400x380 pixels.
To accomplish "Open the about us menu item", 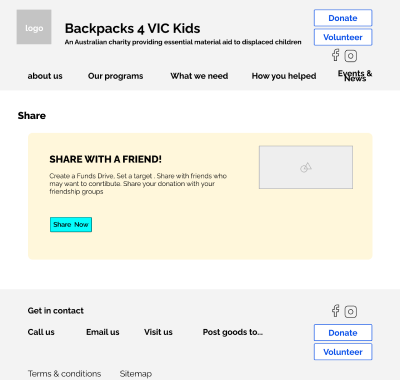I will point(45,76).
